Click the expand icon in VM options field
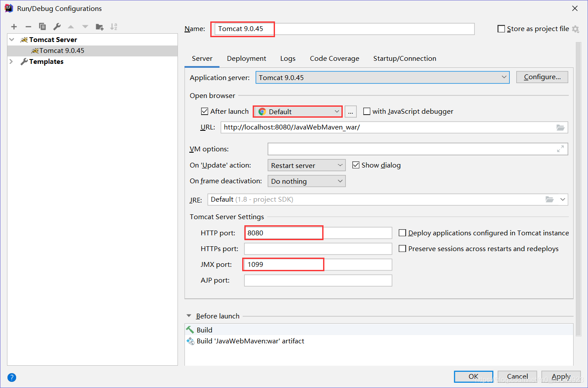The height and width of the screenshot is (388, 588). [x=560, y=149]
